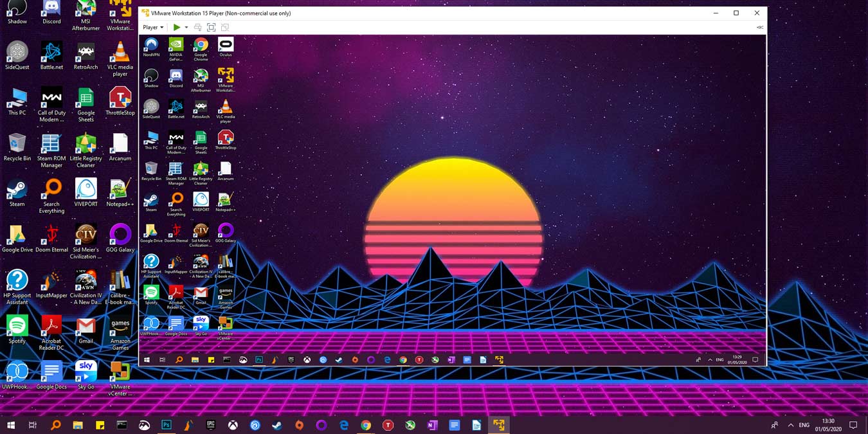Open the Player menu

pos(152,27)
